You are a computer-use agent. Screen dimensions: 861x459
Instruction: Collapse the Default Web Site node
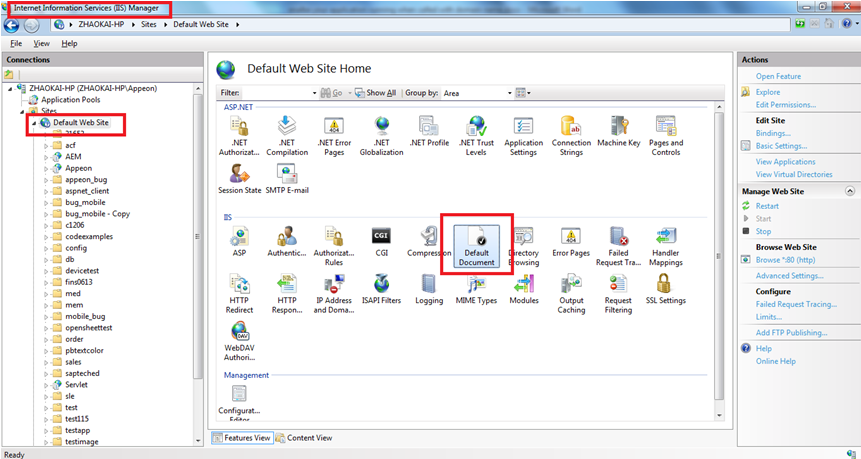tap(34, 123)
